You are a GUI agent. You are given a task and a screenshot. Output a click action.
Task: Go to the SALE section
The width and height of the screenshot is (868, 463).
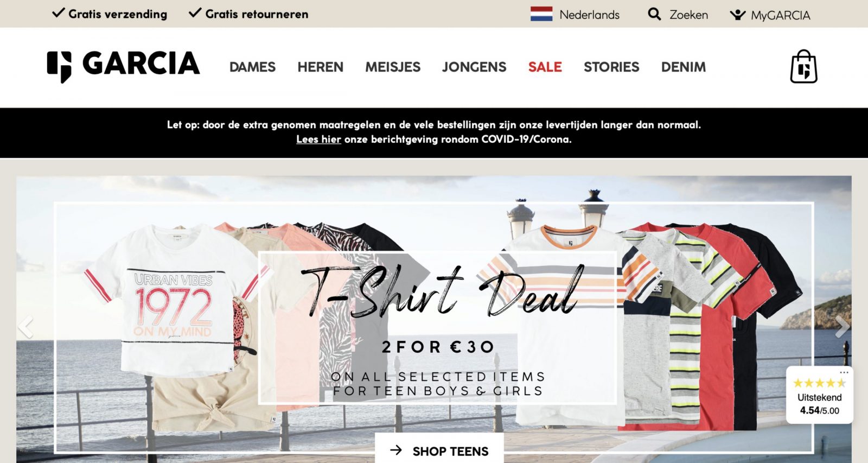[545, 67]
